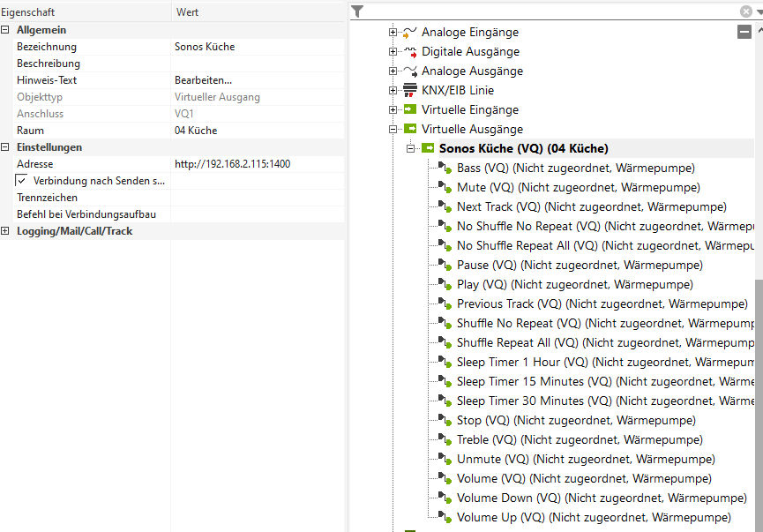
Task: Select KNX/EIB Linie label
Action: point(458,91)
